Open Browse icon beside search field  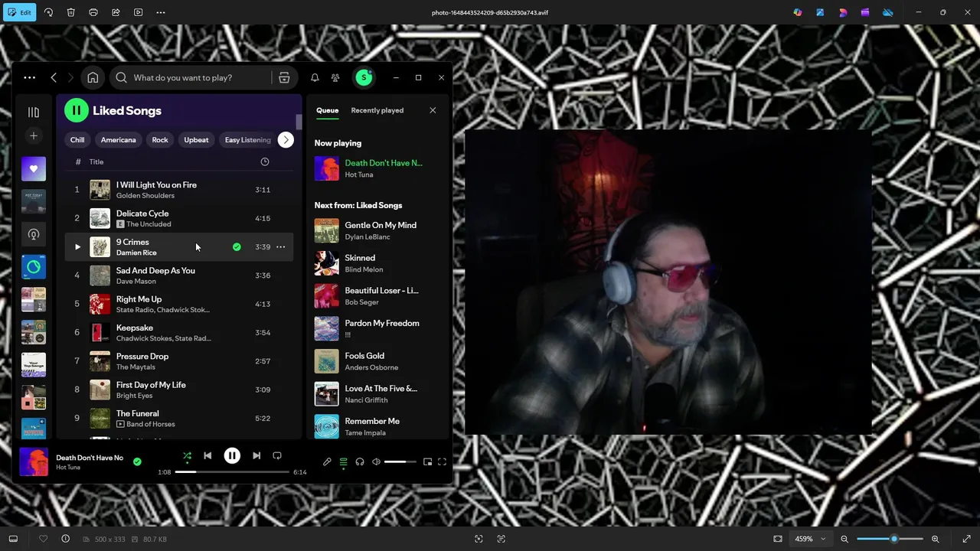point(284,77)
